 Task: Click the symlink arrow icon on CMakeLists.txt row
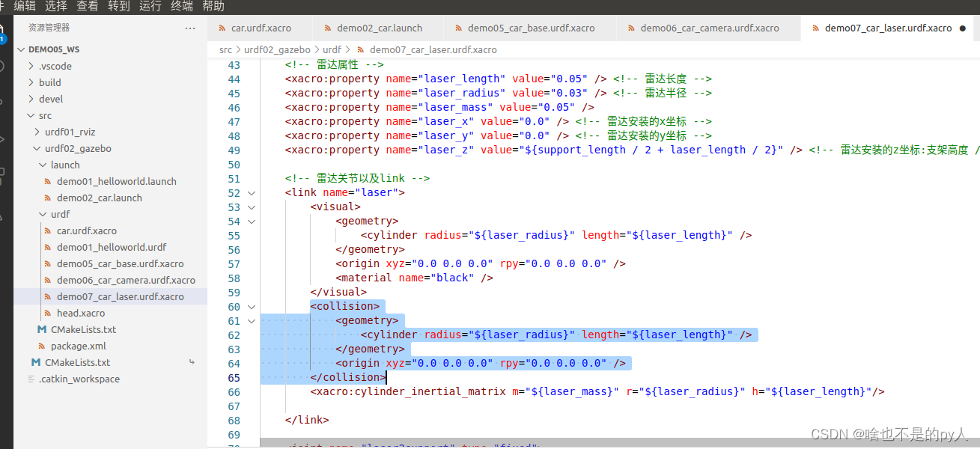pyautogui.click(x=192, y=362)
